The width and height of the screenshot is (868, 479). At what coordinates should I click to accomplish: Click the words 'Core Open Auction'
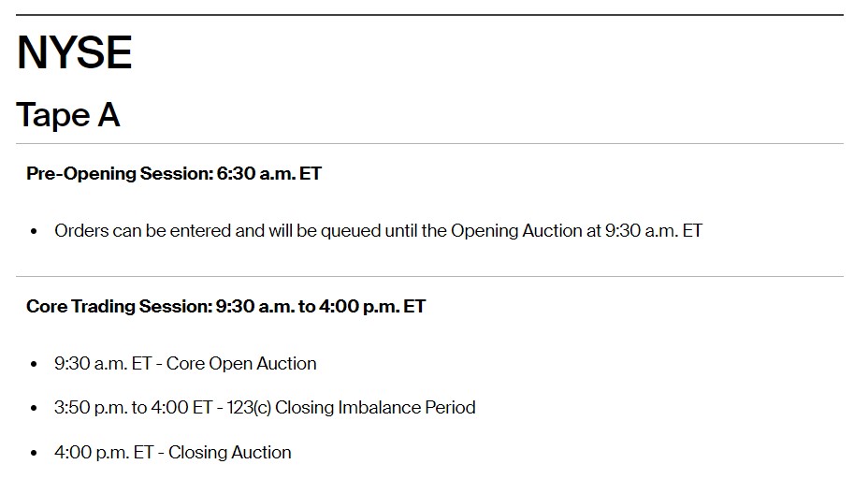pos(241,363)
